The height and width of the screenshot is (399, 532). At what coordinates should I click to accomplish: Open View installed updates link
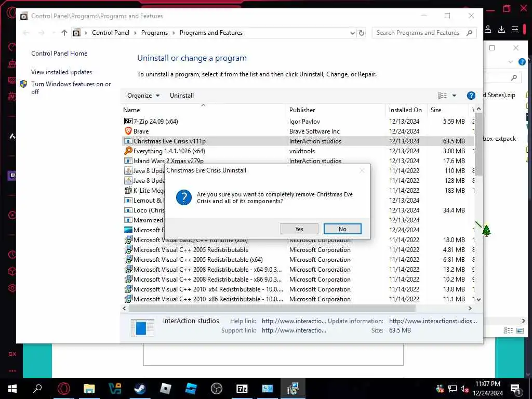click(x=61, y=72)
